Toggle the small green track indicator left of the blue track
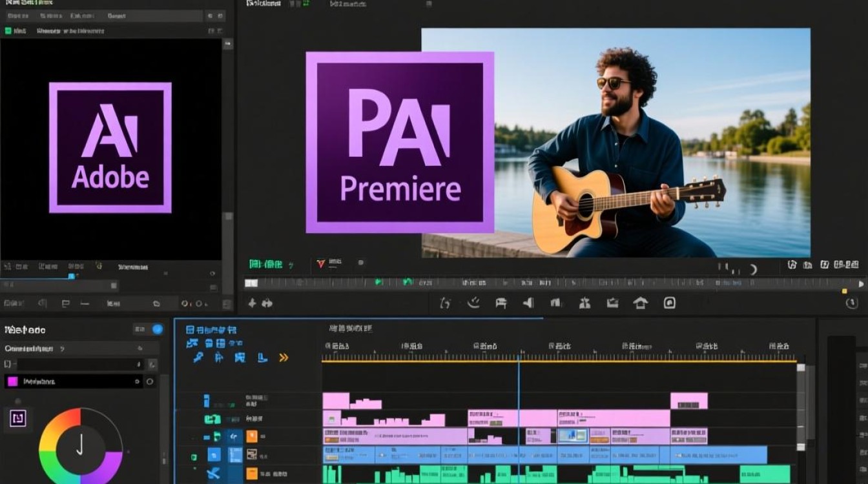 194,457
